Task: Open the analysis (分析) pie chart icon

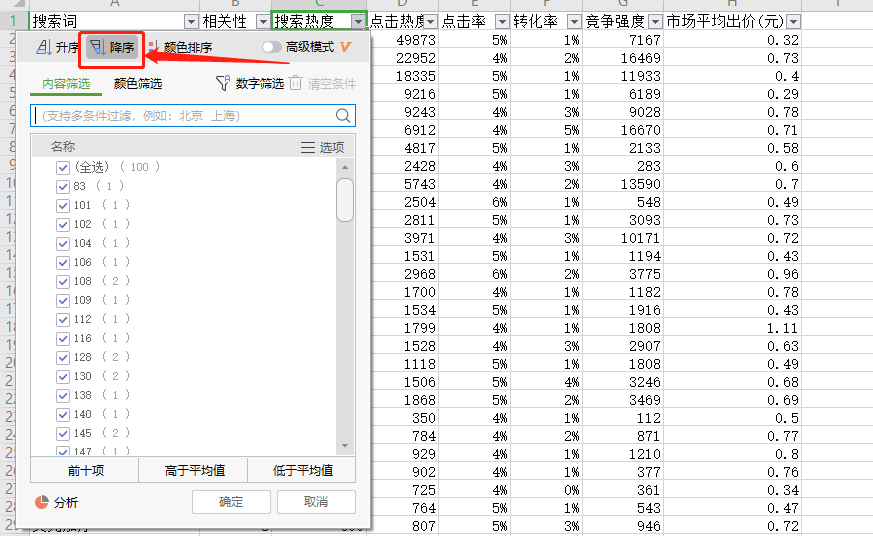Action: pos(42,502)
